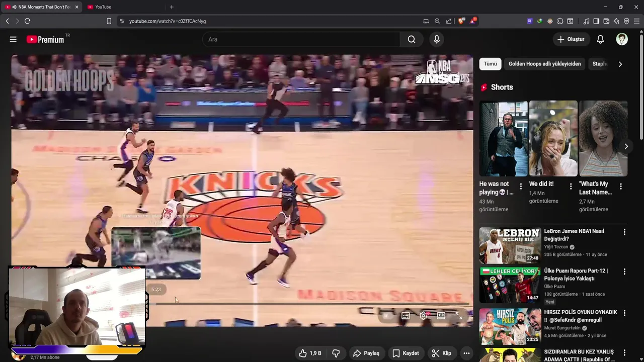The image size is (644, 362).
Task: Dislike the video with thumbs down
Action: [336, 353]
